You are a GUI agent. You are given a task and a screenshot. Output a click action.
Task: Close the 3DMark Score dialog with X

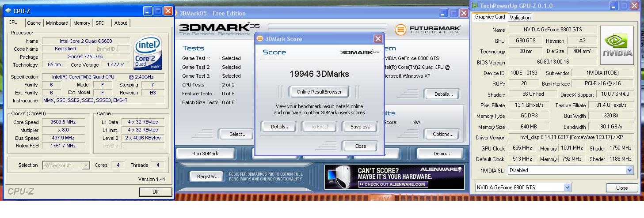[x=378, y=39]
